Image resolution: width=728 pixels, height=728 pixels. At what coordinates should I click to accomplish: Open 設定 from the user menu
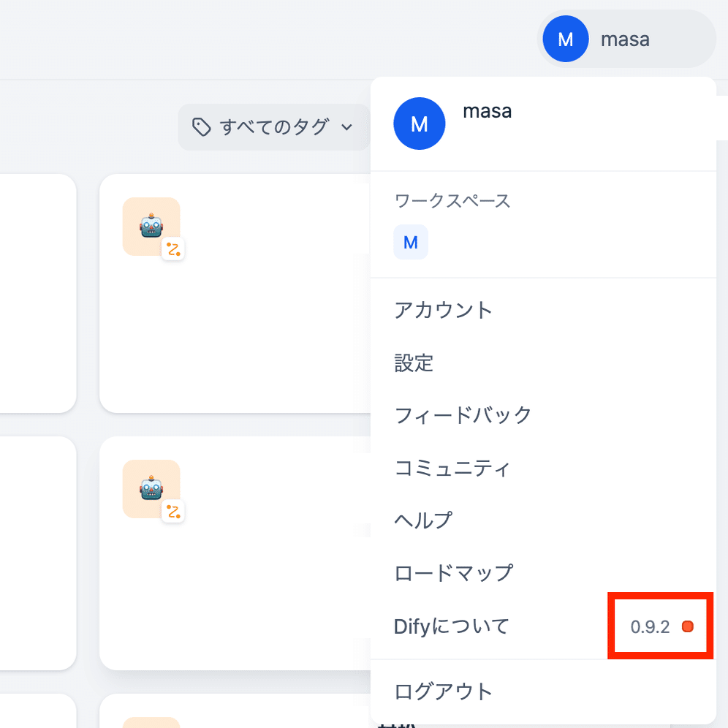pyautogui.click(x=414, y=363)
